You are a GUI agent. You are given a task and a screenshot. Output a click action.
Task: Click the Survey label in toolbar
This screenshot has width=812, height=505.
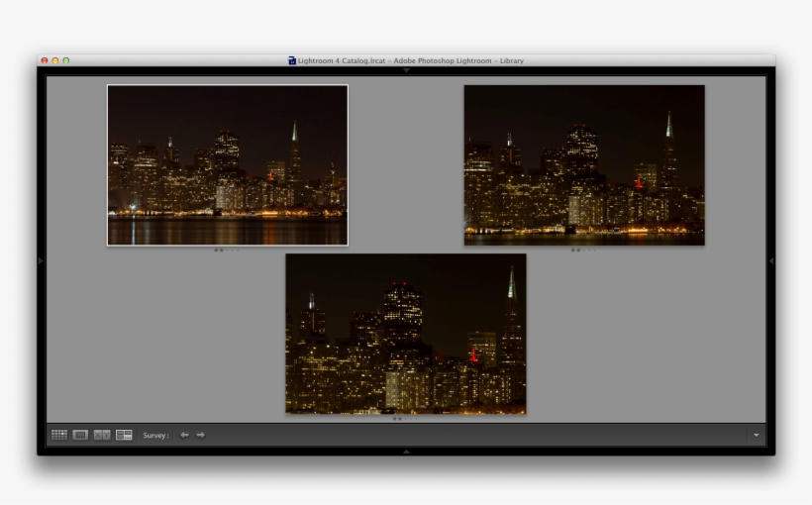pyautogui.click(x=155, y=435)
